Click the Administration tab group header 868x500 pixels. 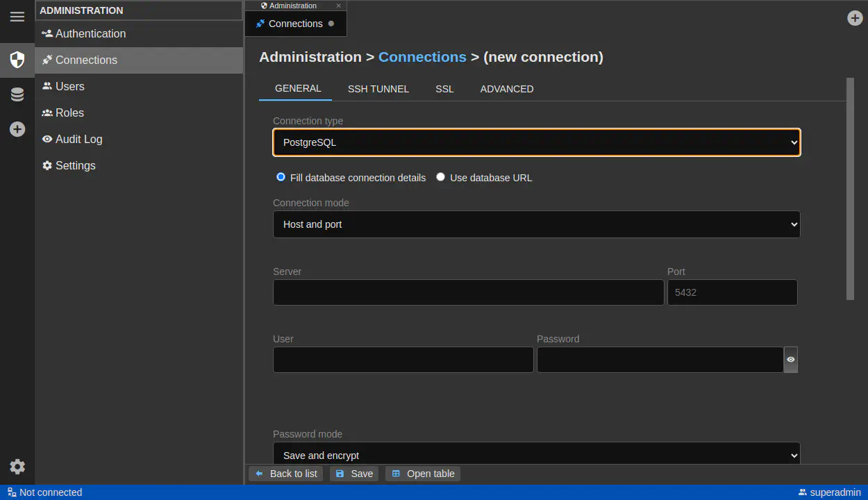click(293, 6)
